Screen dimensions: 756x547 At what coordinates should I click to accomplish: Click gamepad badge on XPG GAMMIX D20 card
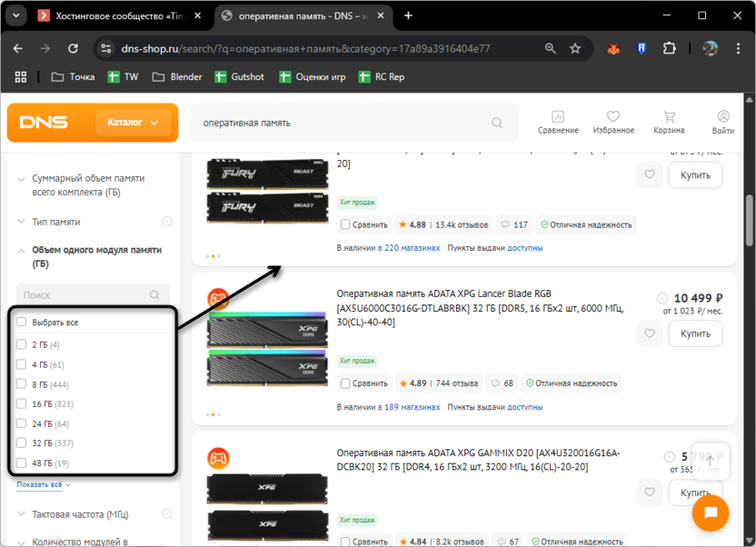218,458
